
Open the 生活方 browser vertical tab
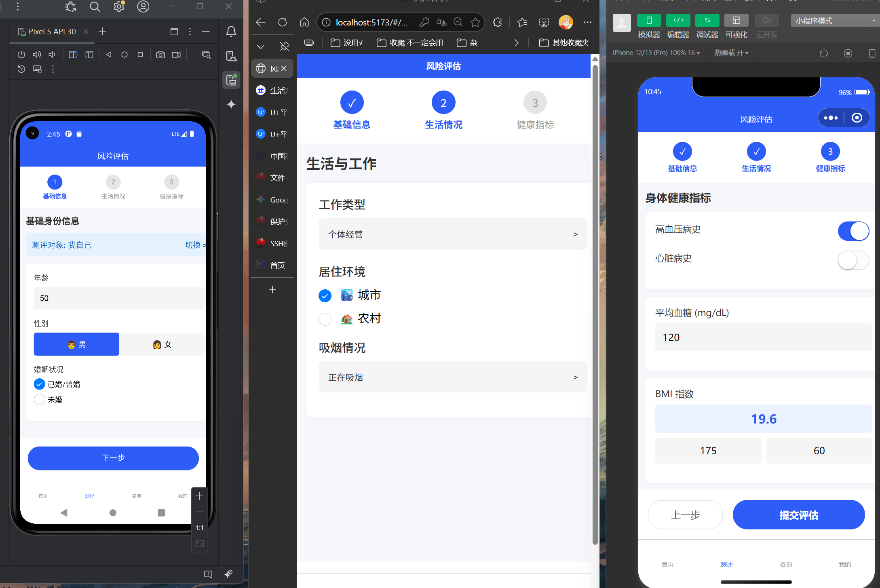coord(273,91)
